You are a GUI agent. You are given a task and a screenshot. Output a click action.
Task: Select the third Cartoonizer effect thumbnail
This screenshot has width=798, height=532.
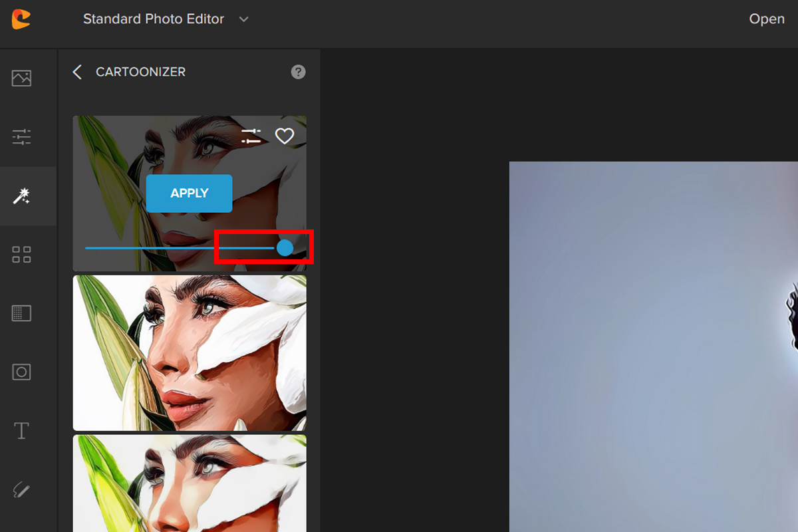click(190, 483)
